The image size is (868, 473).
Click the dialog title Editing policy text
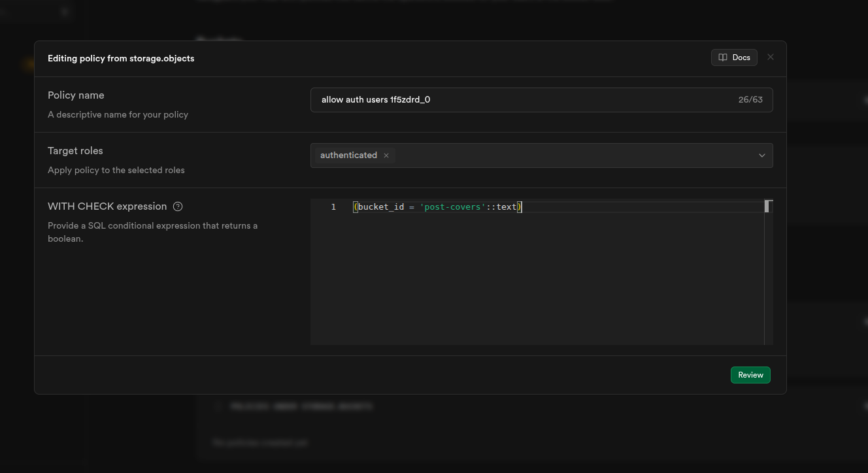[x=121, y=58]
